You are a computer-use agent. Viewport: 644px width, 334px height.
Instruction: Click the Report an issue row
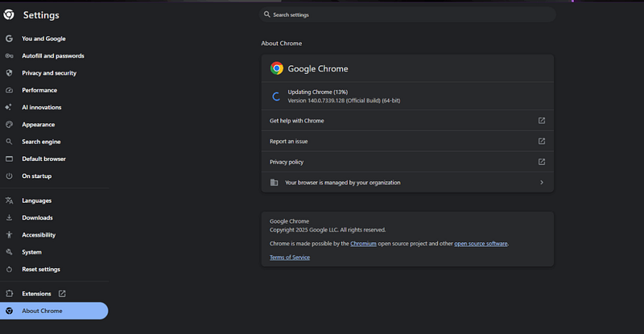[407, 142]
